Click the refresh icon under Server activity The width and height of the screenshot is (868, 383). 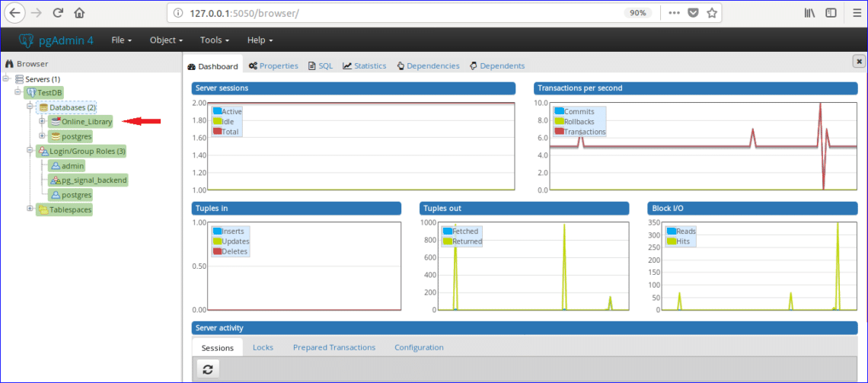point(207,369)
